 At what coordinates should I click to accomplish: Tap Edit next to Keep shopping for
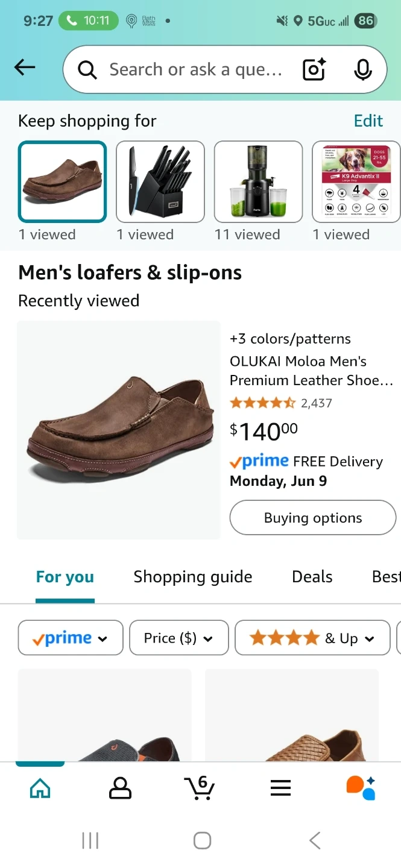[368, 121]
